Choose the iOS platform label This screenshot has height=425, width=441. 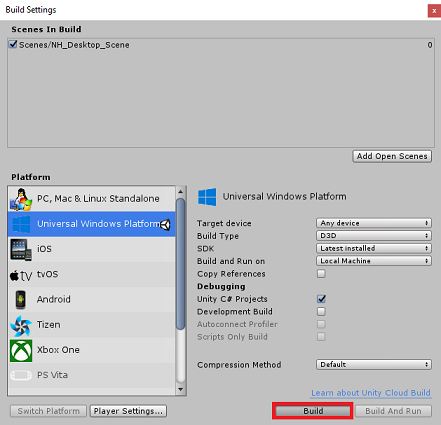pos(44,249)
